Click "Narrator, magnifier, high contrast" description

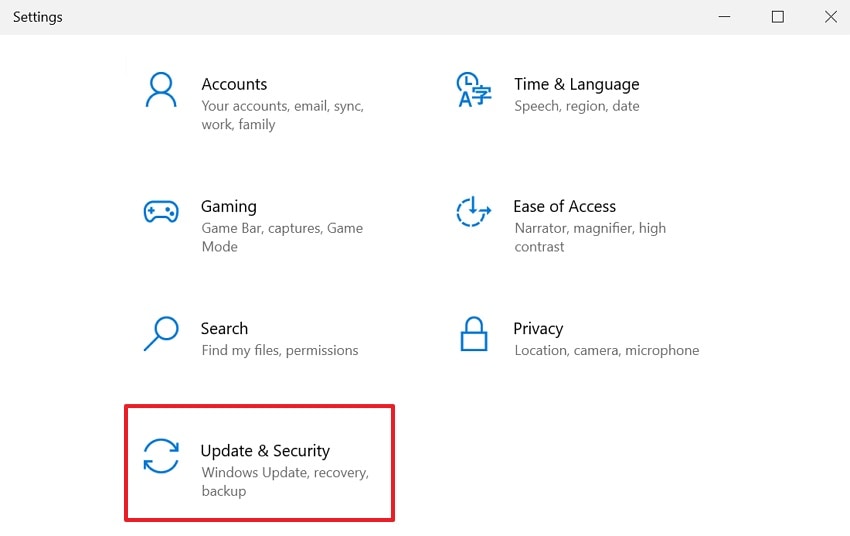[x=590, y=237]
